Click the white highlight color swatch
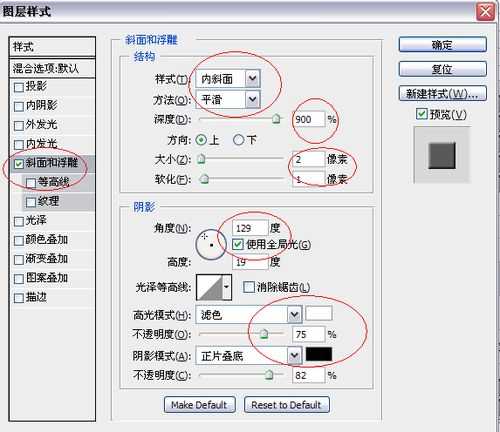 (x=319, y=313)
